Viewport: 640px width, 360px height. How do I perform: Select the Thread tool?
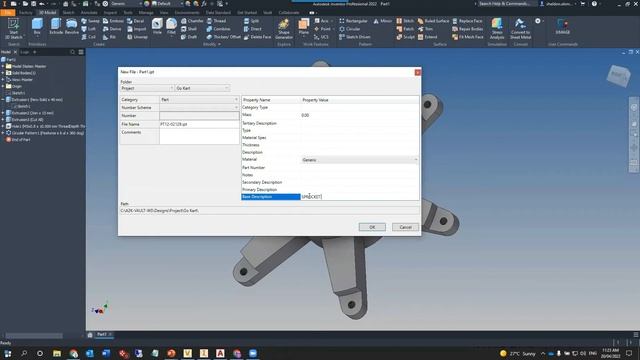(216, 21)
